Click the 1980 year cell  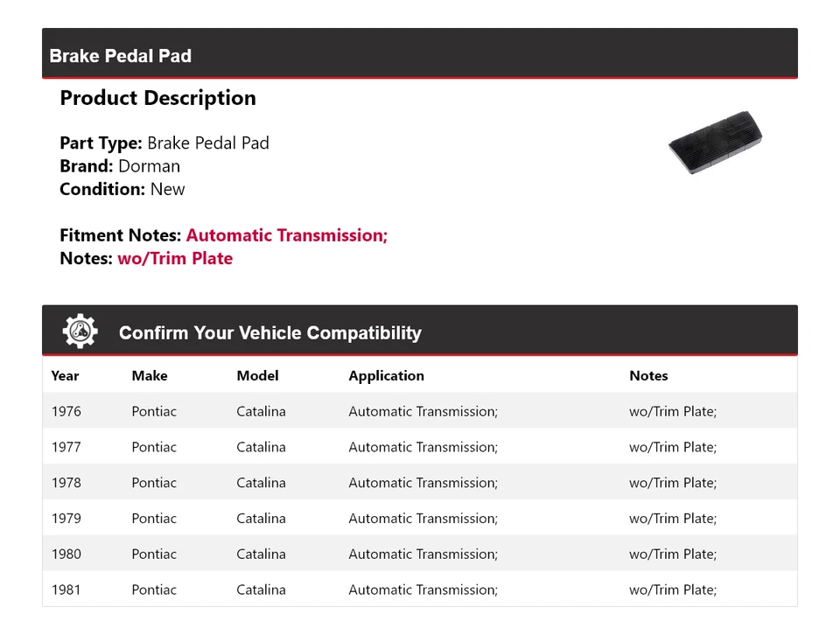click(66, 555)
